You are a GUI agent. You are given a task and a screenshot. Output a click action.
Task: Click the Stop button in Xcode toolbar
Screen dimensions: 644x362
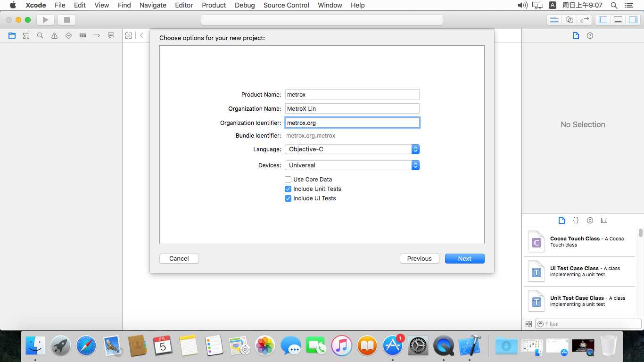click(66, 20)
